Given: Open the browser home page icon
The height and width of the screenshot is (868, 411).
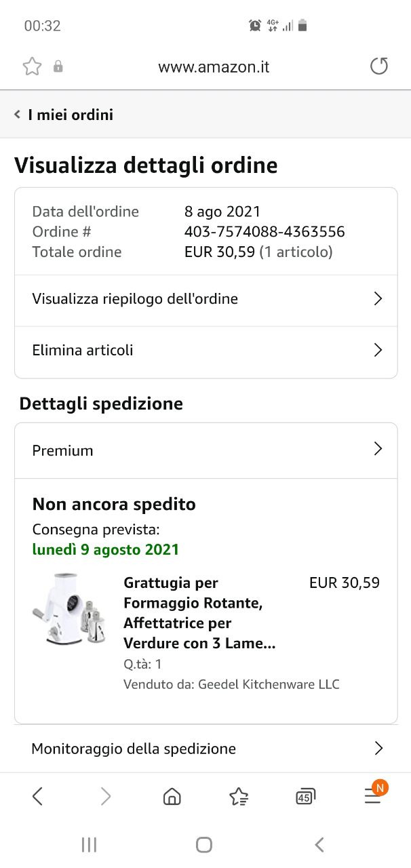Looking at the screenshot, I should [x=172, y=796].
